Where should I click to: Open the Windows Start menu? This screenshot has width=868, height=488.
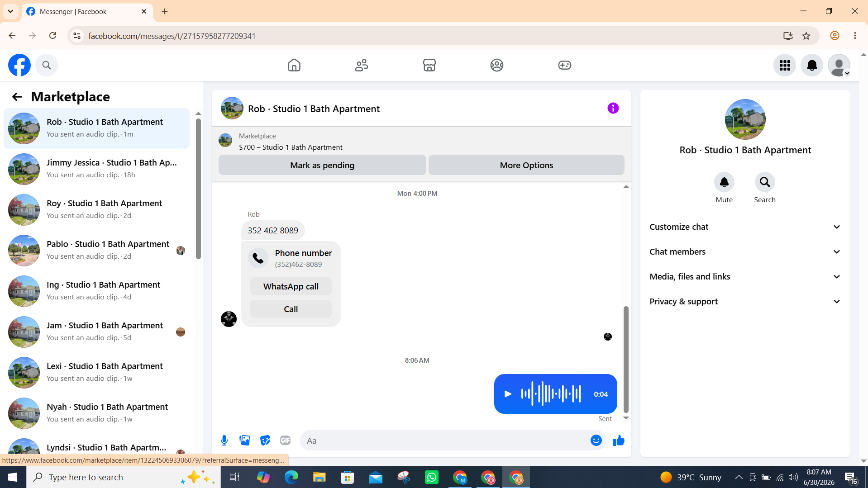pos(13,477)
